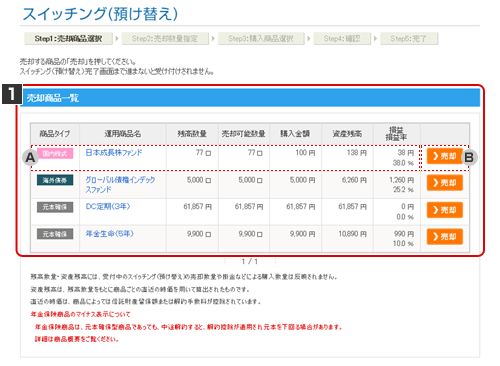The width and height of the screenshot is (500, 366).
Task: Click the 元本確保 badge beside DC定期(3年)
Action: coord(55,207)
